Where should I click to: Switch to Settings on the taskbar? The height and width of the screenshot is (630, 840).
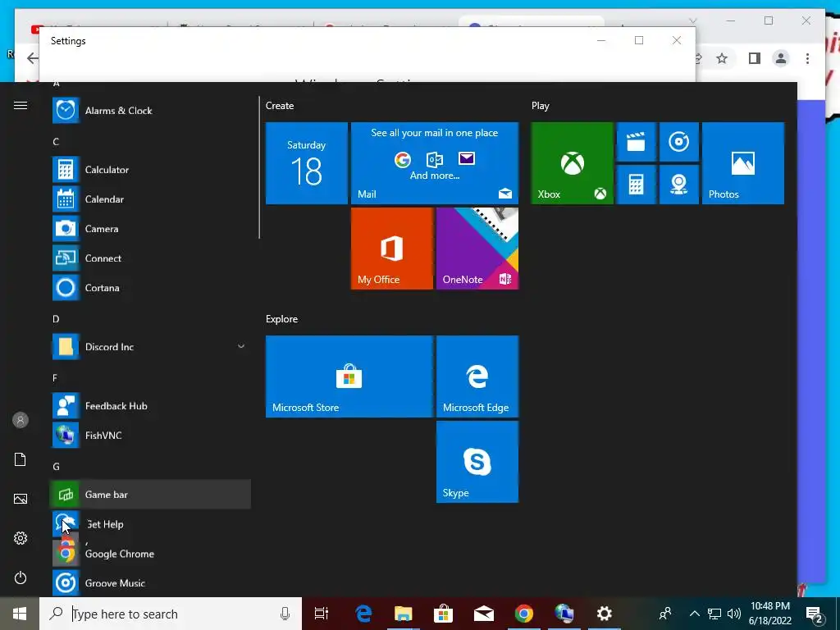pyautogui.click(x=605, y=614)
